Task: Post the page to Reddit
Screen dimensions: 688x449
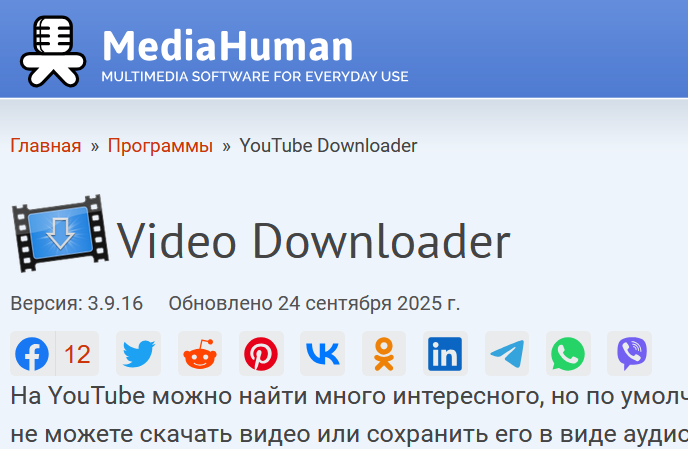Action: 200,354
